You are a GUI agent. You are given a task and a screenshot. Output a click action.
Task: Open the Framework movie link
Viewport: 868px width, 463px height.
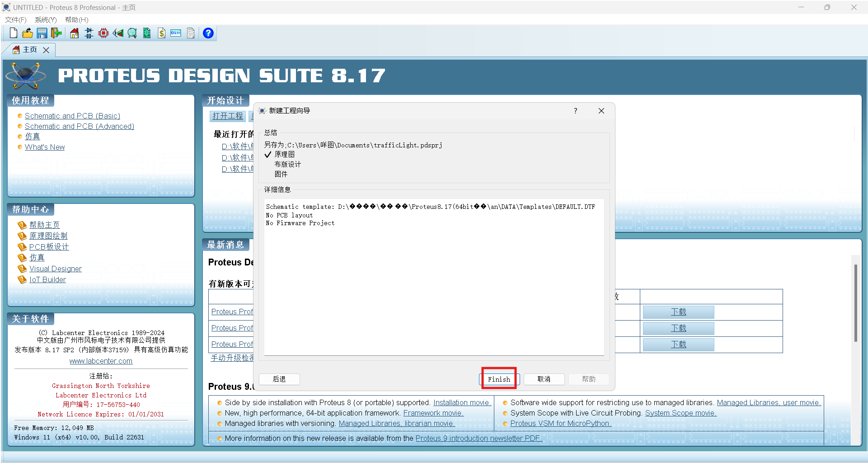click(x=433, y=413)
